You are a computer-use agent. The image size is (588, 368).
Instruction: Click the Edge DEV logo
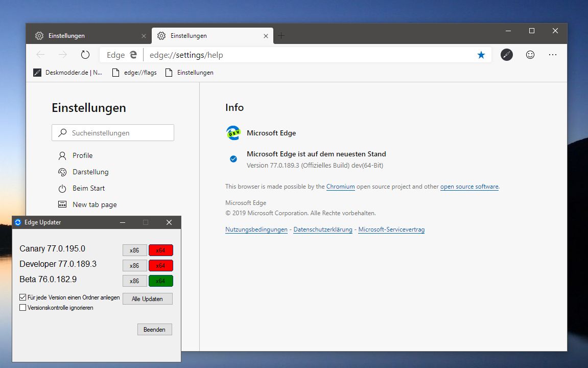[x=233, y=133]
